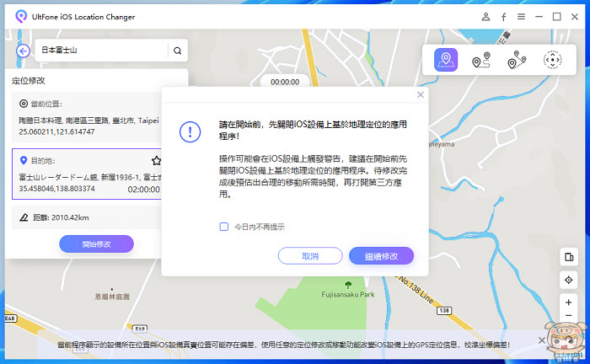Click the 定位修改 panel heading
The height and width of the screenshot is (364, 590).
[29, 81]
